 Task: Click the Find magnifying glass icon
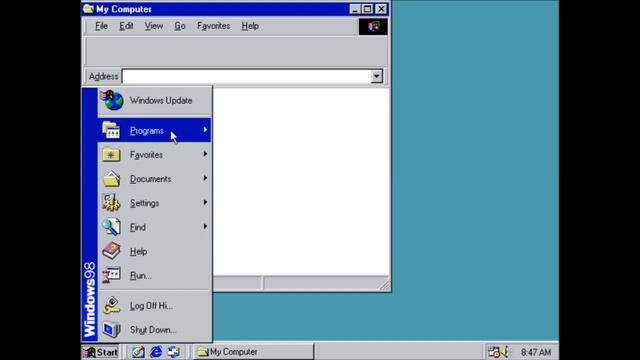pos(111,227)
